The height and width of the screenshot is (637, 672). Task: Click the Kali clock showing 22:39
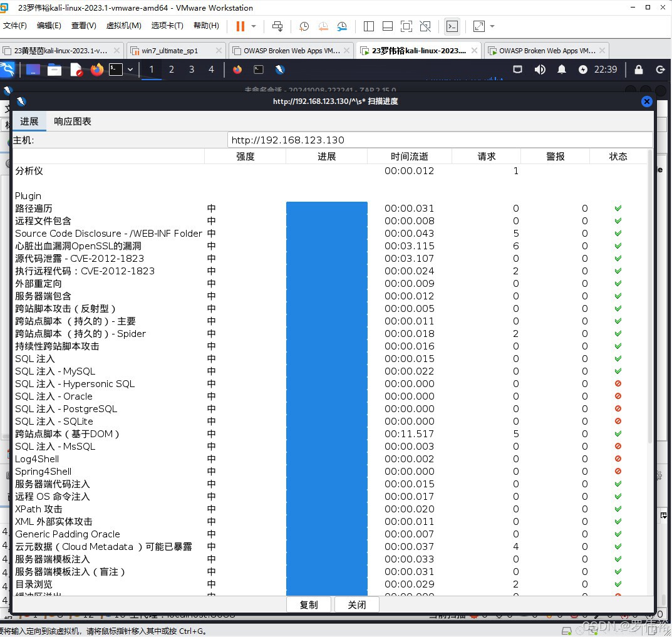[605, 70]
